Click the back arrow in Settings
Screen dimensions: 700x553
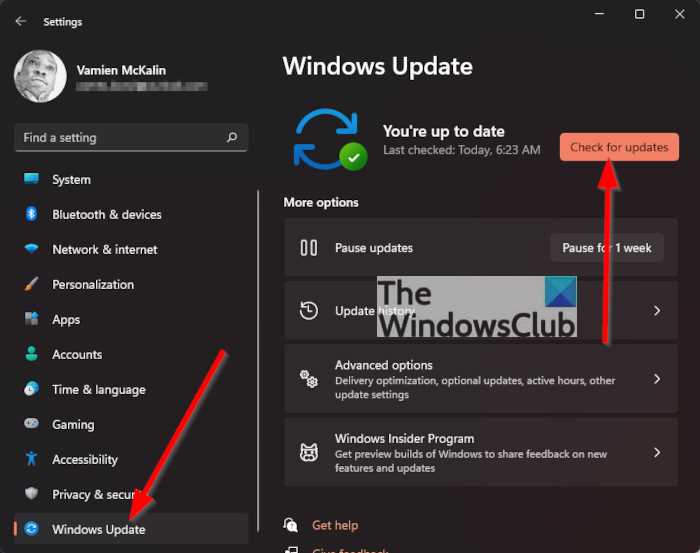pyautogui.click(x=21, y=21)
